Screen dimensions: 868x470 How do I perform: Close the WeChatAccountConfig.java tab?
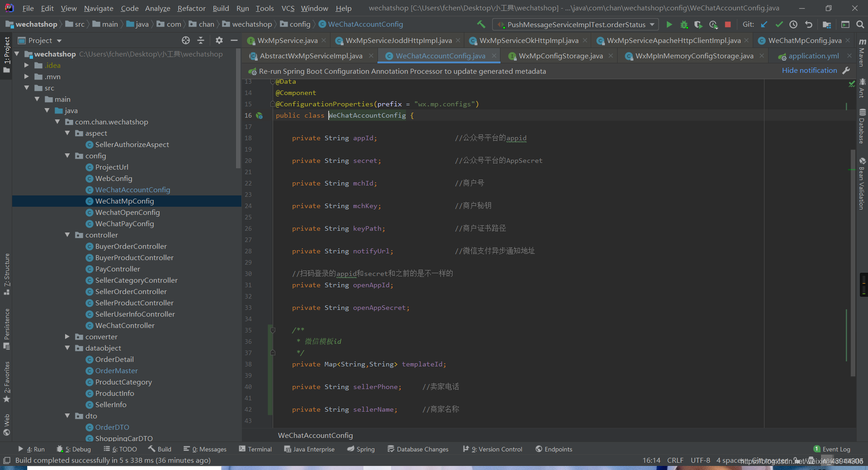tap(494, 56)
